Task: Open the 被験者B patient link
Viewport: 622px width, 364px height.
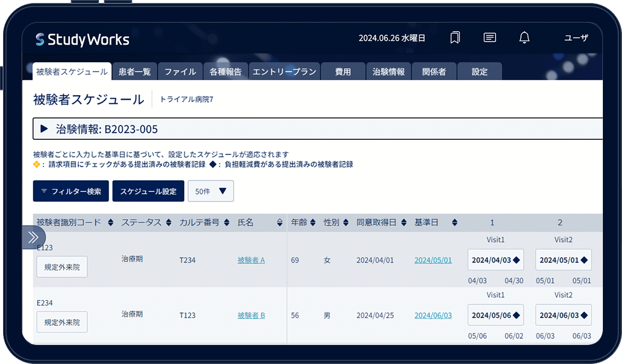Action: click(x=251, y=315)
